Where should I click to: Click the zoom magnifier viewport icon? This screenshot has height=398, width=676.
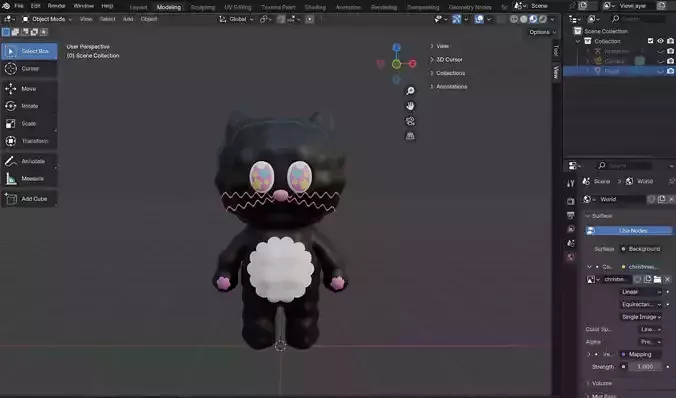click(410, 91)
